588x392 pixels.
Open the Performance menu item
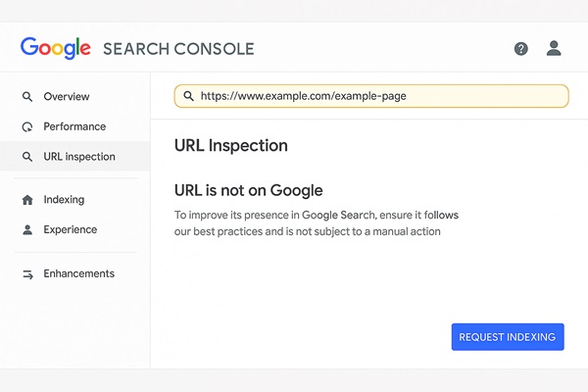(x=74, y=126)
